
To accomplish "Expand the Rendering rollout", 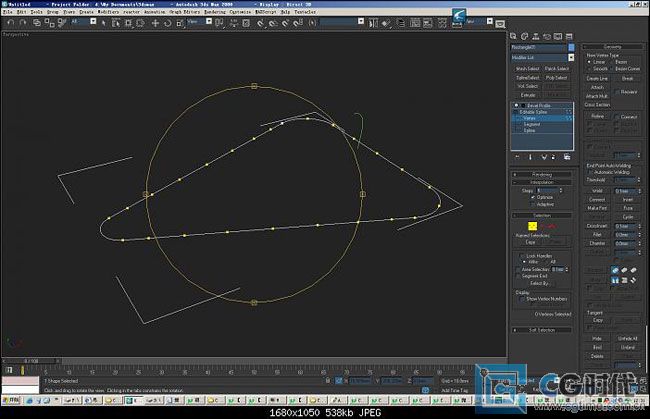I will coord(541,174).
